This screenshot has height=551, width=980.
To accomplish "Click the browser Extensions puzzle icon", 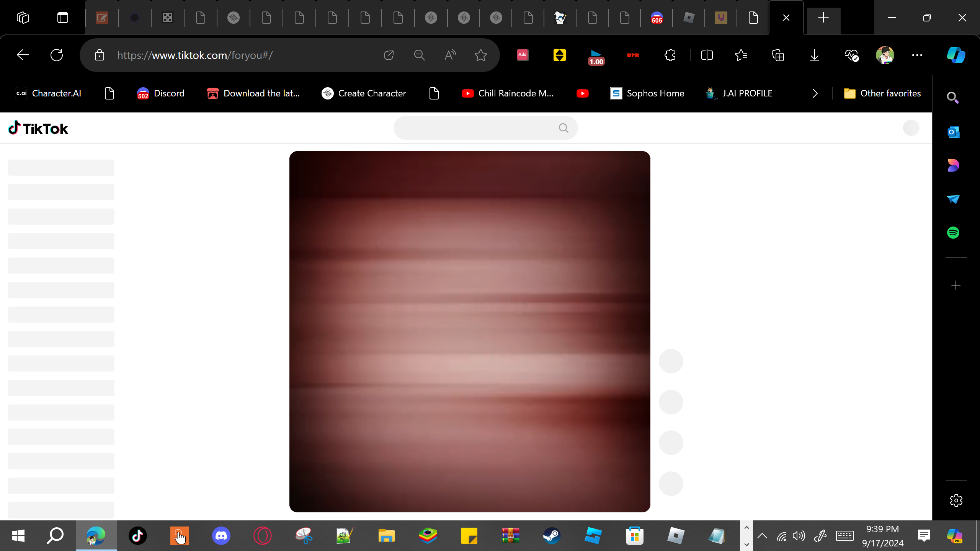I will point(670,55).
